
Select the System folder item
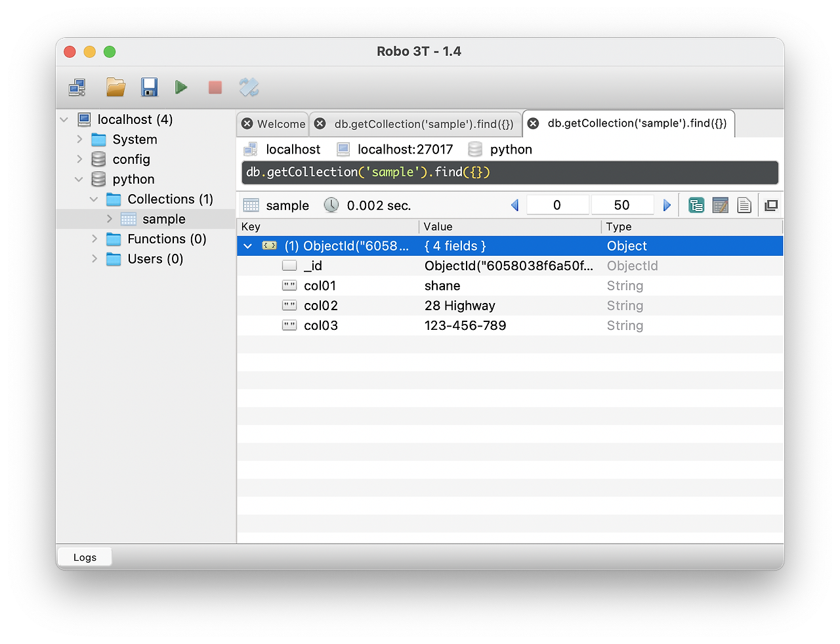135,139
